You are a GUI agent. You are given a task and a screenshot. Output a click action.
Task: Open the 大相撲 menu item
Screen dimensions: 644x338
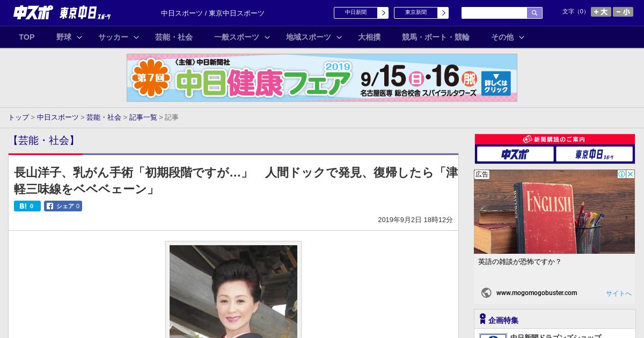(x=369, y=37)
